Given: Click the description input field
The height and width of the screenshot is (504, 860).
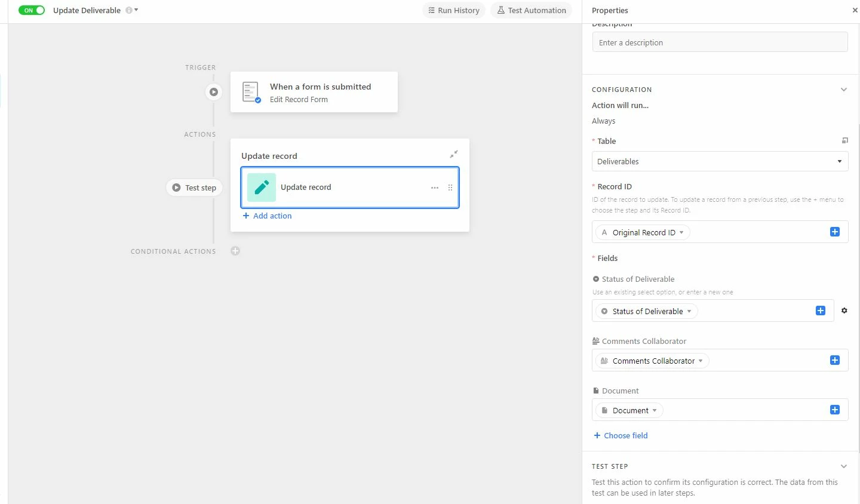Looking at the screenshot, I should click(720, 42).
